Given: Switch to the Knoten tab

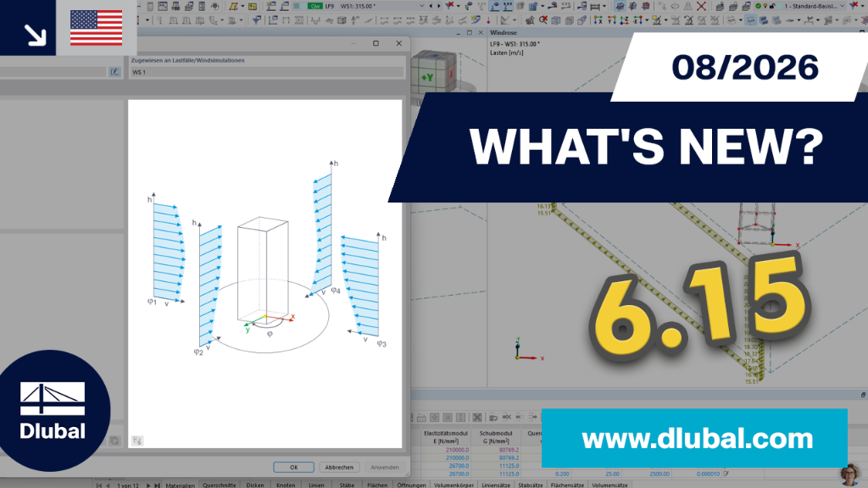Looking at the screenshot, I should point(286,485).
